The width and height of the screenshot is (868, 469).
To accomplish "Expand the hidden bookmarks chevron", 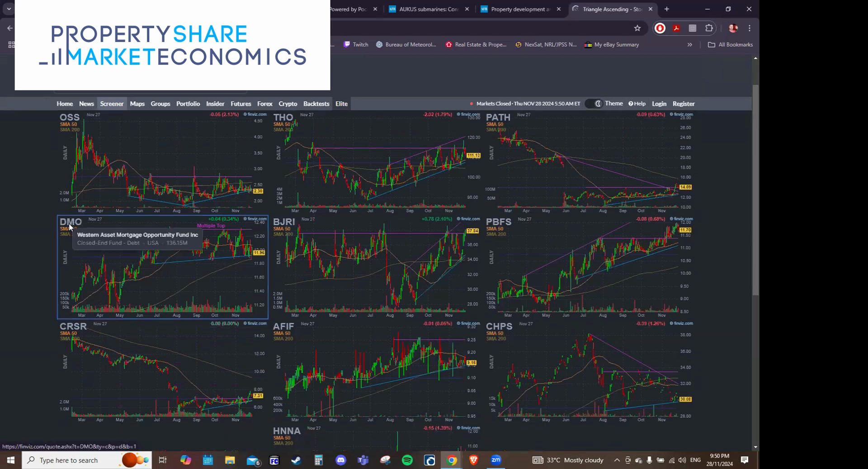I will click(690, 44).
